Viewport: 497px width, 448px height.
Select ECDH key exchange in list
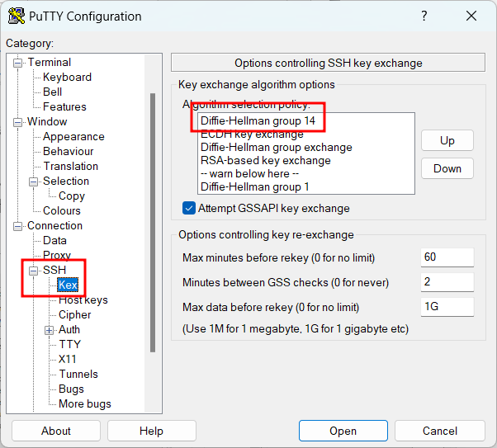(305, 134)
